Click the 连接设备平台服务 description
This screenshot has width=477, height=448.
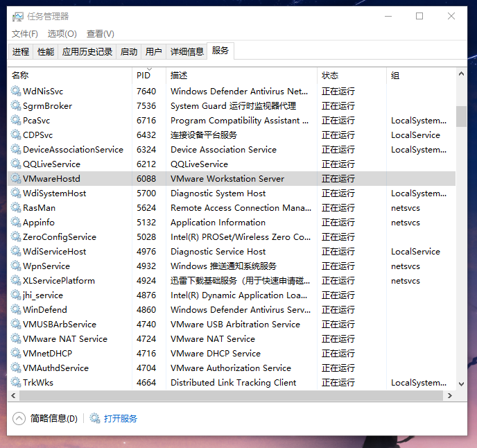(x=204, y=135)
